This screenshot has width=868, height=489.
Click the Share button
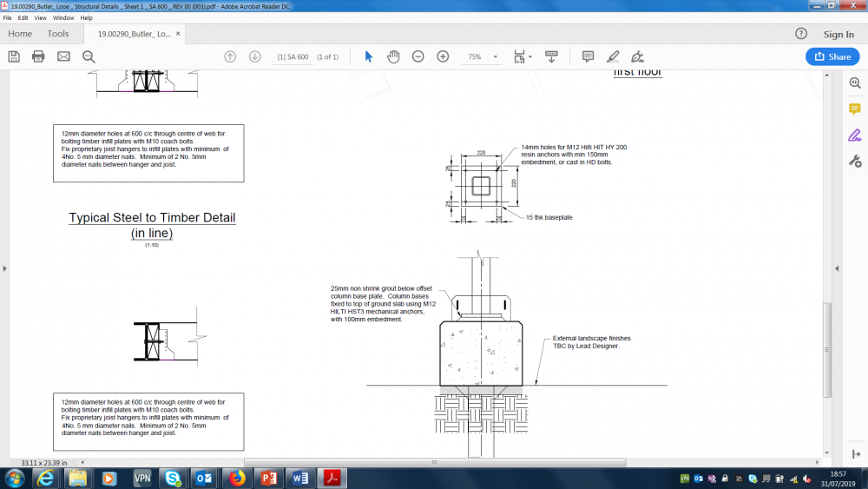pyautogui.click(x=832, y=56)
